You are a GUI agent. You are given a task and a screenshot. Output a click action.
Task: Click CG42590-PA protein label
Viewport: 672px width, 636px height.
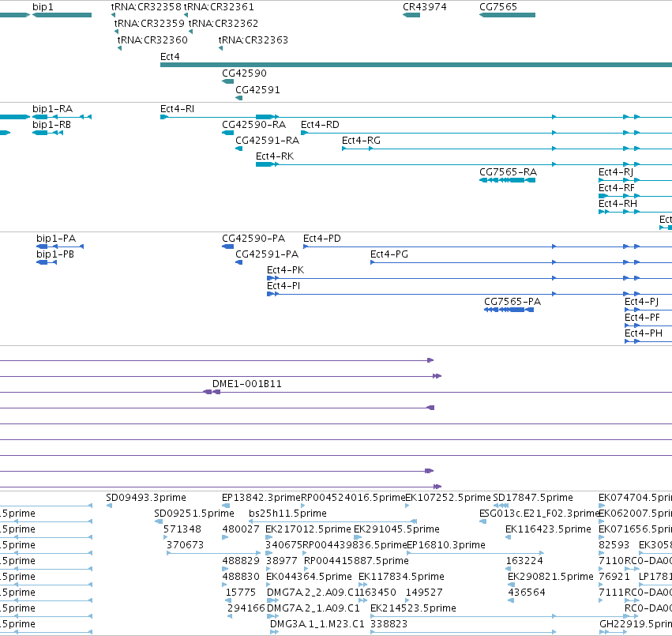pyautogui.click(x=253, y=239)
